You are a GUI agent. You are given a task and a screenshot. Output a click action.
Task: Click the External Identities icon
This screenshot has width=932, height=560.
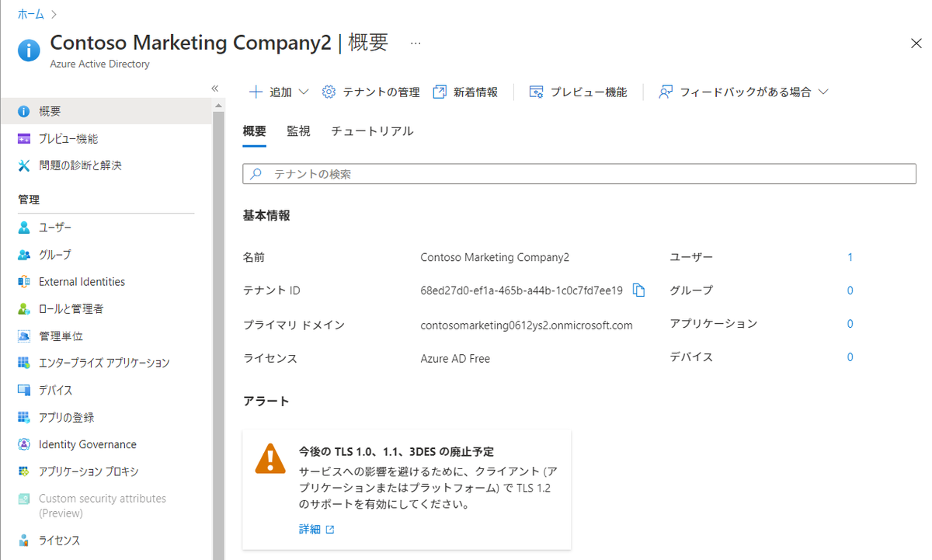(24, 282)
